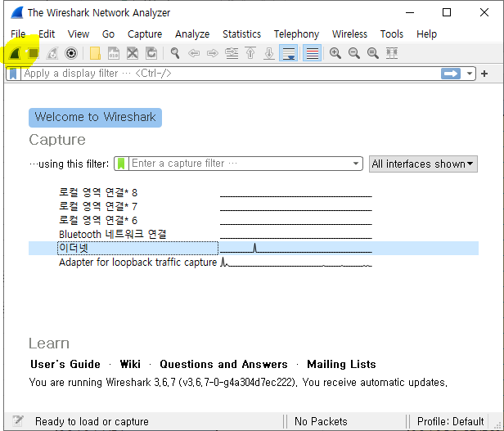Zoom out packet text icon
504x431 pixels.
354,53
